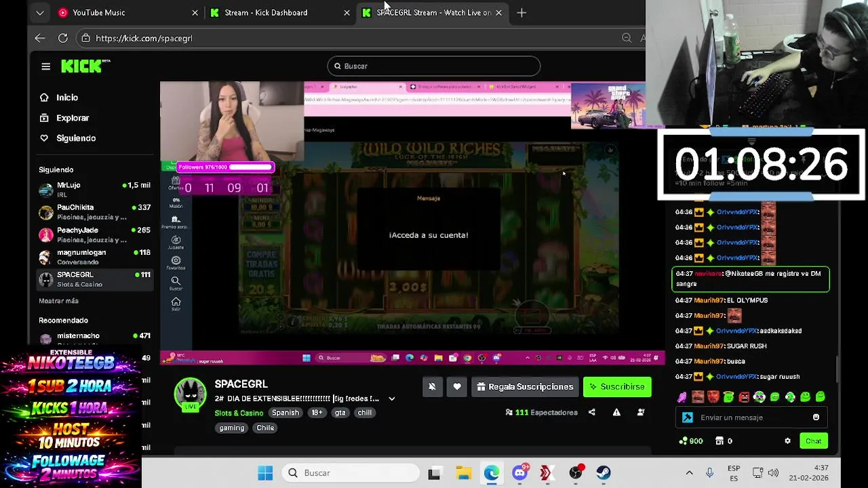Click the Kick logo

(x=85, y=66)
